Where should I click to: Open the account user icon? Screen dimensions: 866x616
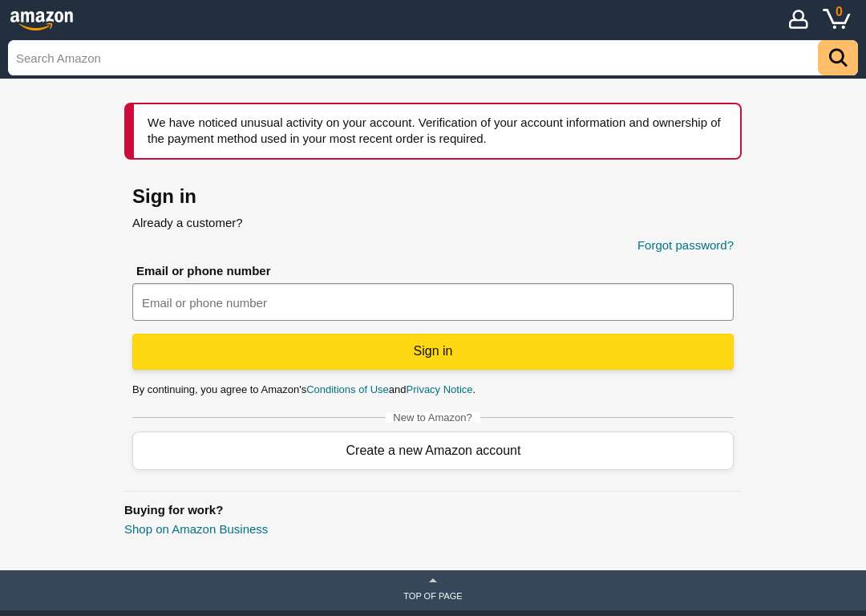click(x=798, y=19)
